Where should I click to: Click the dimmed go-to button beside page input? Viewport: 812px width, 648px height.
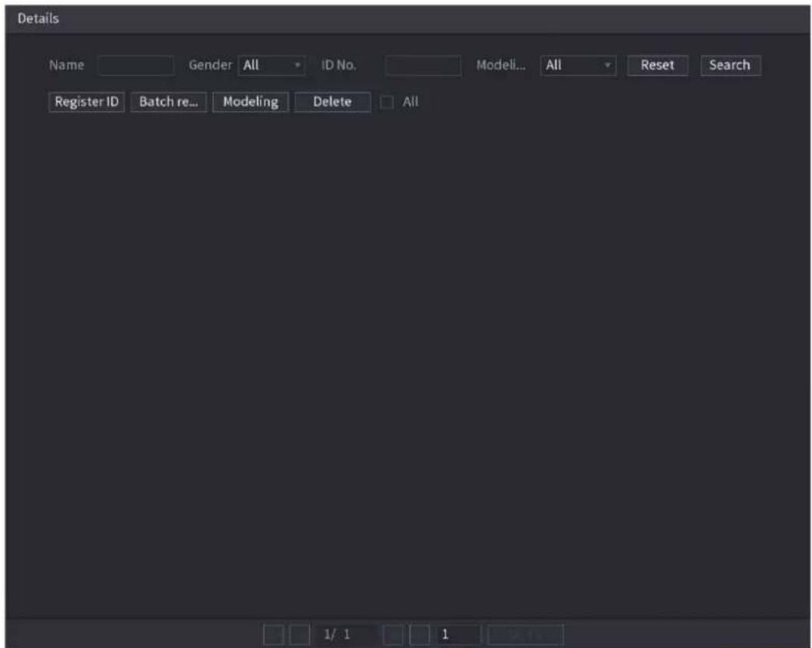525,635
